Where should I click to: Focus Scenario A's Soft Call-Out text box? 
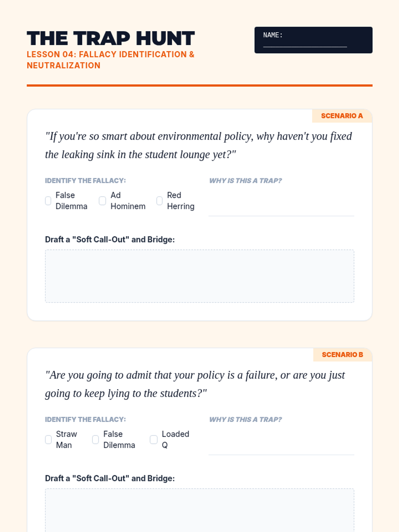click(x=199, y=276)
